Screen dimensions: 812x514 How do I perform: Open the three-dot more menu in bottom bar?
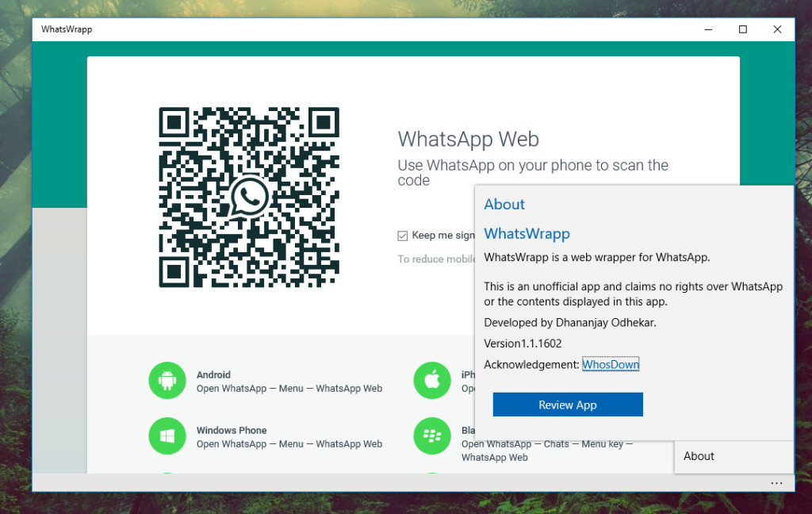click(x=776, y=483)
